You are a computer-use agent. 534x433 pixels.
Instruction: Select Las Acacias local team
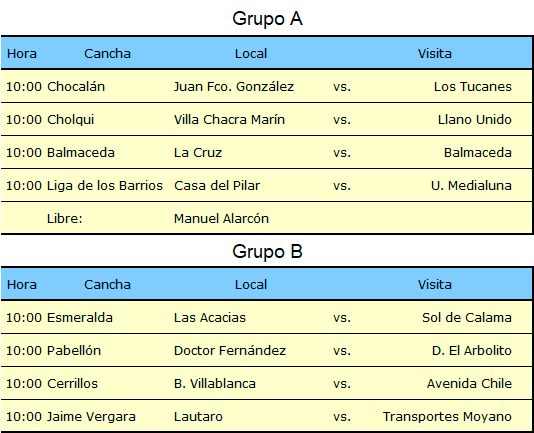[210, 318]
